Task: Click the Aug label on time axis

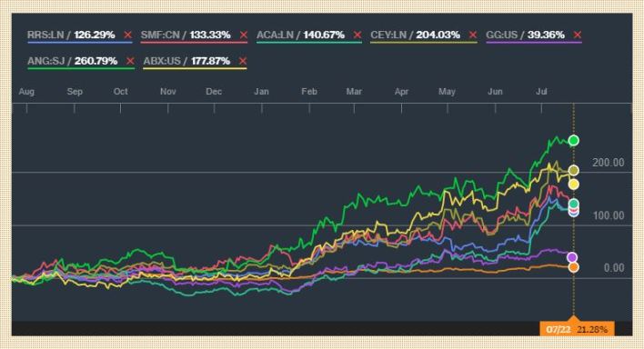Action: click(x=26, y=92)
